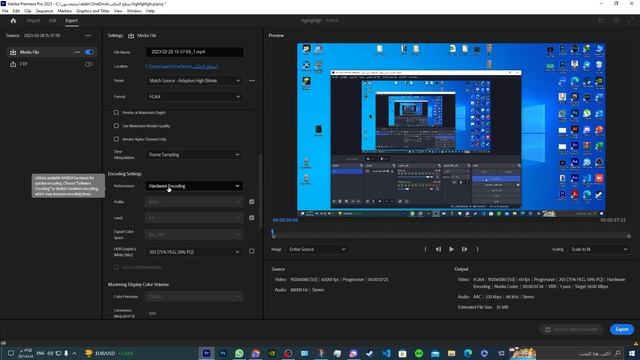Check the HDR Graphics White checkbox
Viewport: 640px width, 360px height.
click(251, 251)
